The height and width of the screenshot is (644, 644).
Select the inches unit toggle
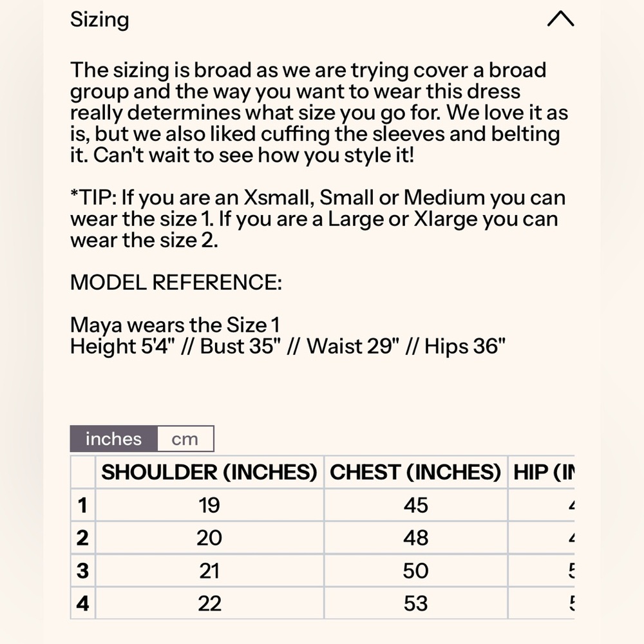(114, 439)
